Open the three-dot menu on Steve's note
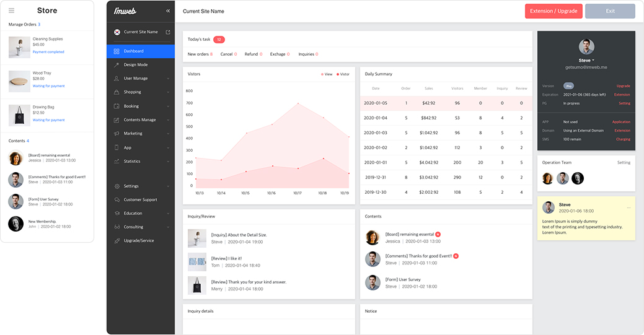644x335 pixels. click(629, 207)
